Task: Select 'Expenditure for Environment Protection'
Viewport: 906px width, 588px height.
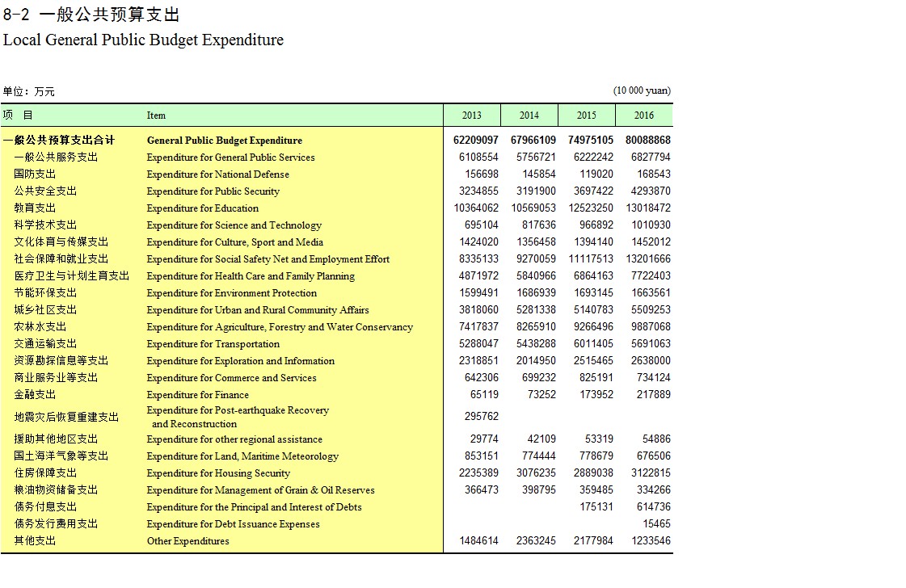Action: 232,293
